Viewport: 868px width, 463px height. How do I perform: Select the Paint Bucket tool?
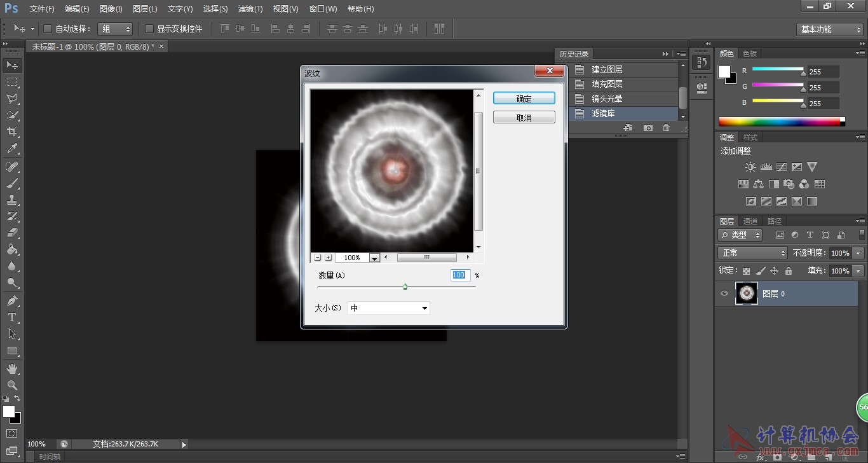pyautogui.click(x=12, y=249)
